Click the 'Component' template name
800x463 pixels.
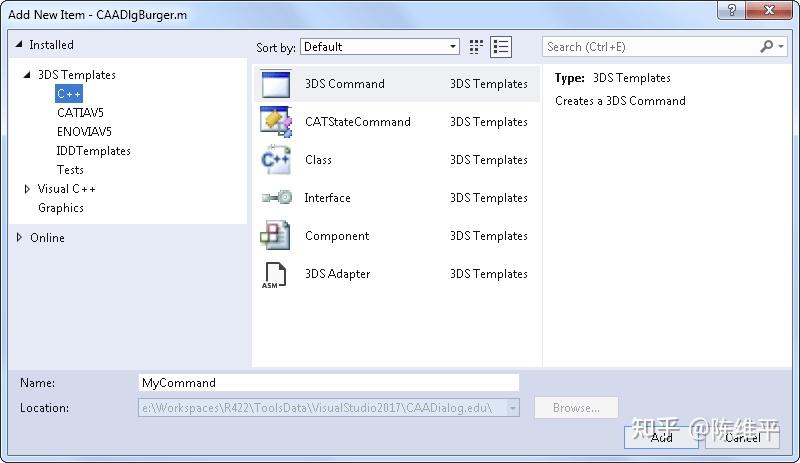pyautogui.click(x=337, y=236)
